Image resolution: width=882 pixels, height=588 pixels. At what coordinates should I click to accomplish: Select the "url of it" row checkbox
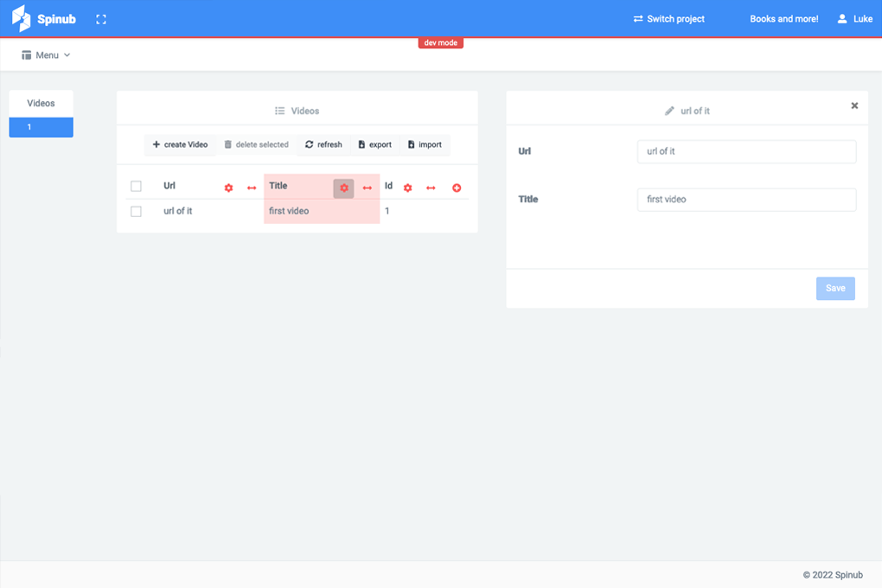coord(136,211)
